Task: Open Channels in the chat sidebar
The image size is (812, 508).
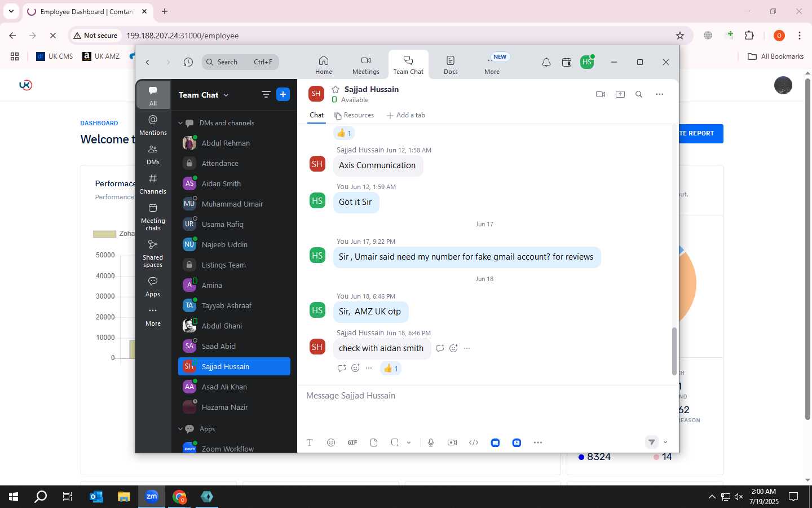Action: pyautogui.click(x=153, y=183)
